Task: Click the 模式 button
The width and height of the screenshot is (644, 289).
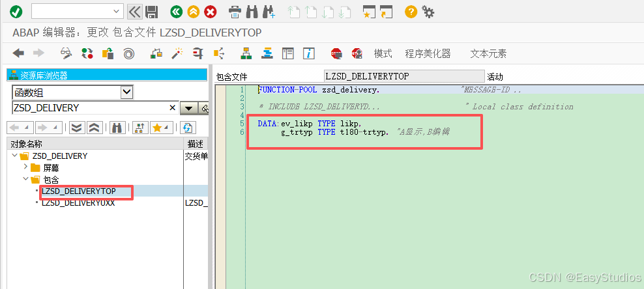Action: (383, 53)
